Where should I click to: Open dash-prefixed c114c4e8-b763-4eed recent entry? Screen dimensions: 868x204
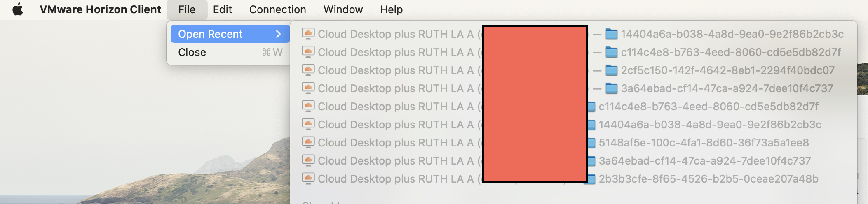click(574, 52)
